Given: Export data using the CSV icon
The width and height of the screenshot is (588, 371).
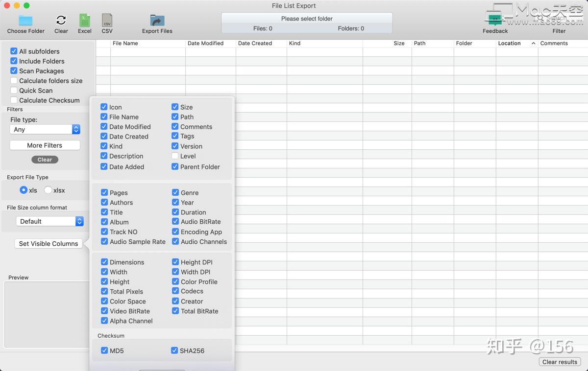Looking at the screenshot, I should point(107,20).
